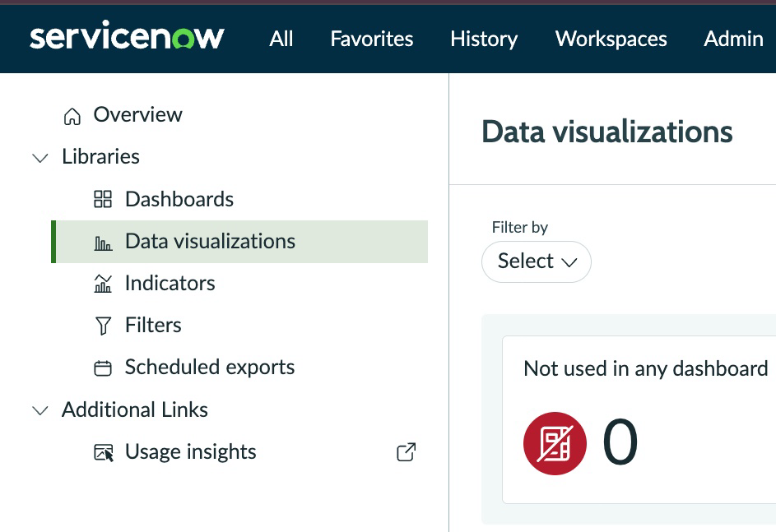
Task: Click the 0 count value
Action: click(x=620, y=442)
